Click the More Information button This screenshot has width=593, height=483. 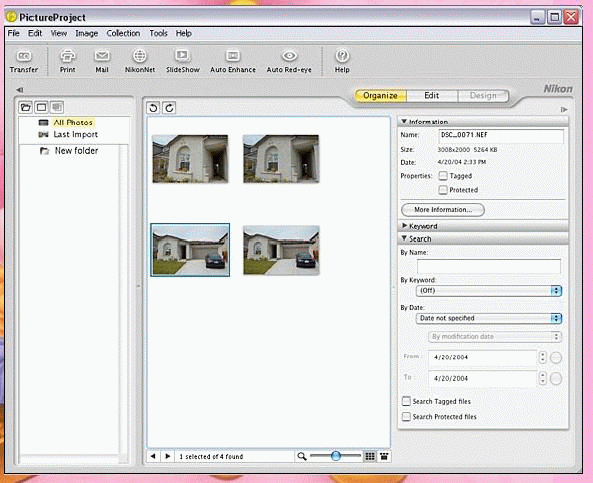pos(443,210)
